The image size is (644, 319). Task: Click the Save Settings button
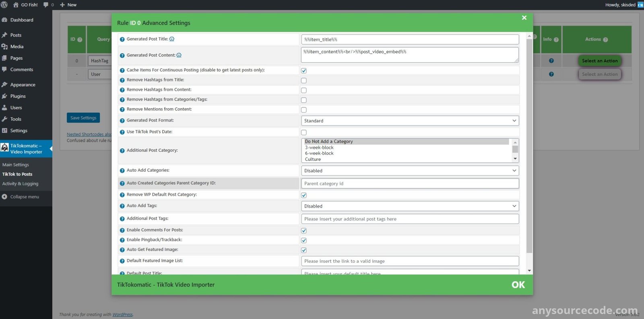coord(83,118)
